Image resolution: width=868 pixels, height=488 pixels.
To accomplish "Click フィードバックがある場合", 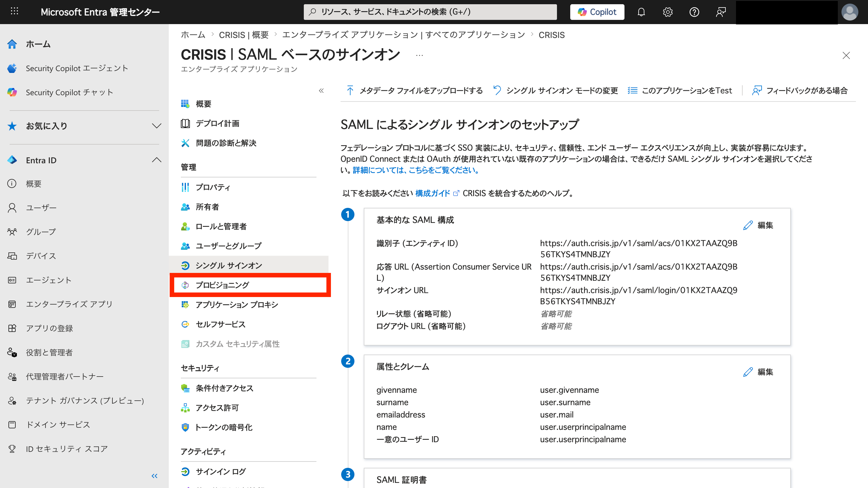I will click(x=800, y=91).
